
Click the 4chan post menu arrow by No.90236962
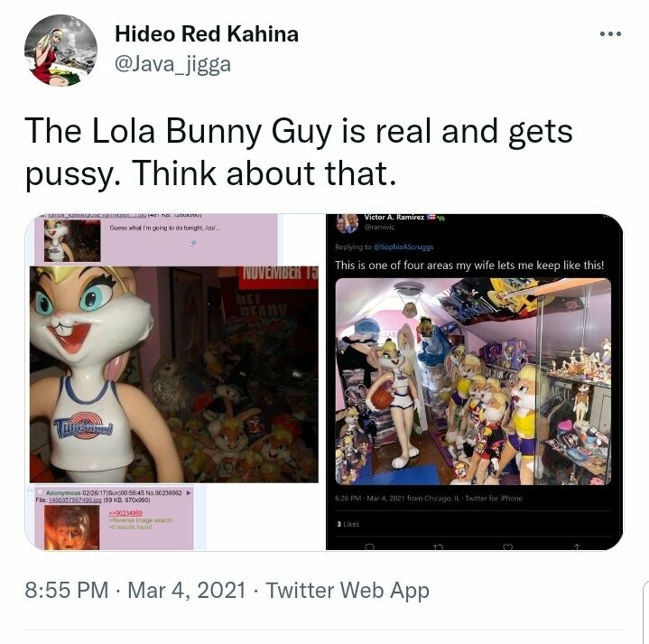(x=189, y=493)
